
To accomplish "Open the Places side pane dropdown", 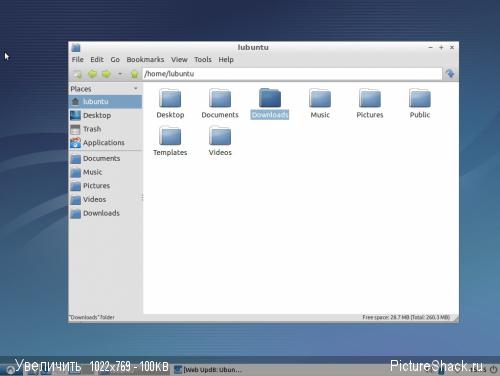I will [x=136, y=89].
